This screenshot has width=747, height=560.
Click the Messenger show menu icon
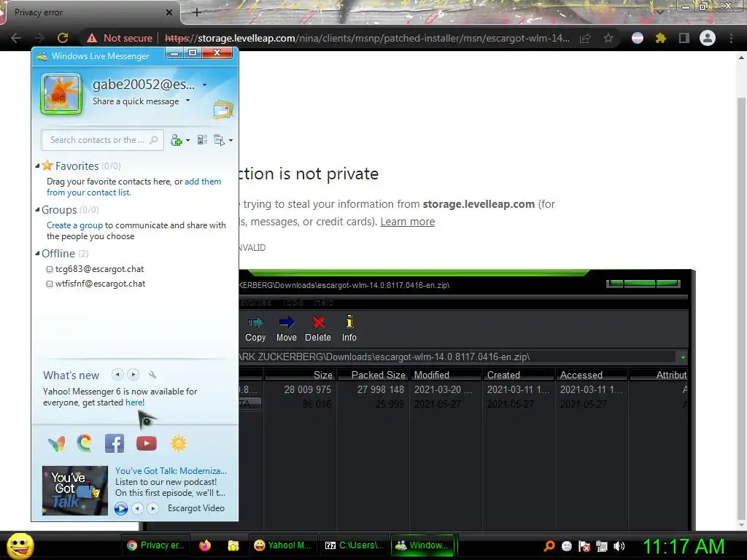coord(219,140)
